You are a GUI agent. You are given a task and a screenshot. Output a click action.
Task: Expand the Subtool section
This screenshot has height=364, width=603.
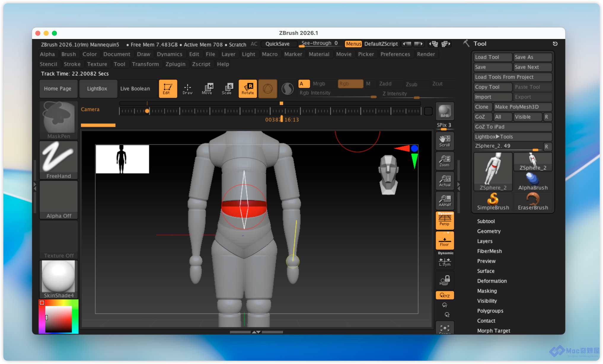point(486,221)
